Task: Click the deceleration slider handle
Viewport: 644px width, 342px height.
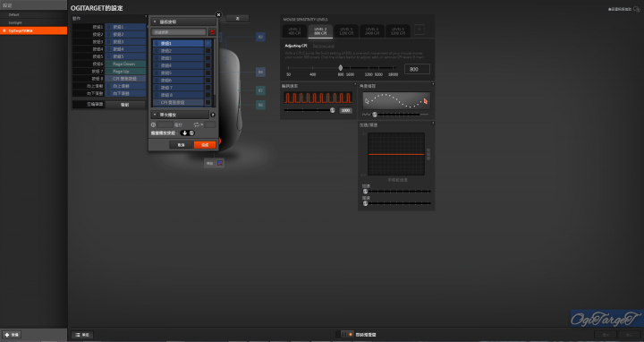Action: point(365,203)
